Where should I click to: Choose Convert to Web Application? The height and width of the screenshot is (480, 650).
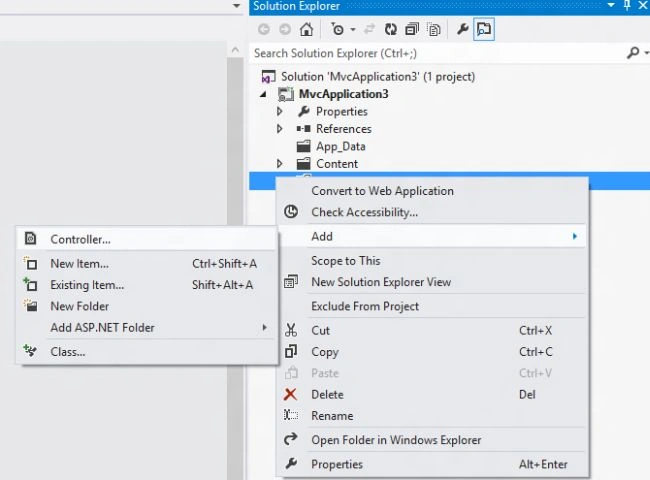click(x=432, y=191)
